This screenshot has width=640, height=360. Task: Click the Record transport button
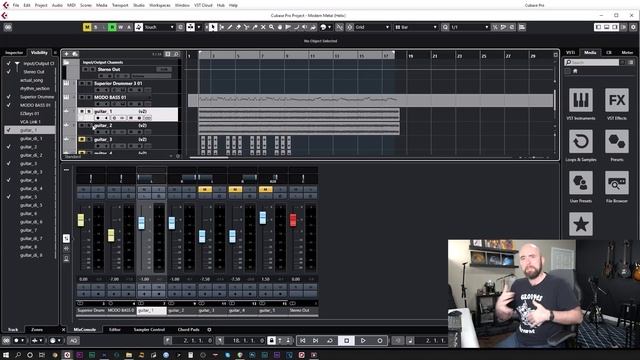(x=380, y=340)
